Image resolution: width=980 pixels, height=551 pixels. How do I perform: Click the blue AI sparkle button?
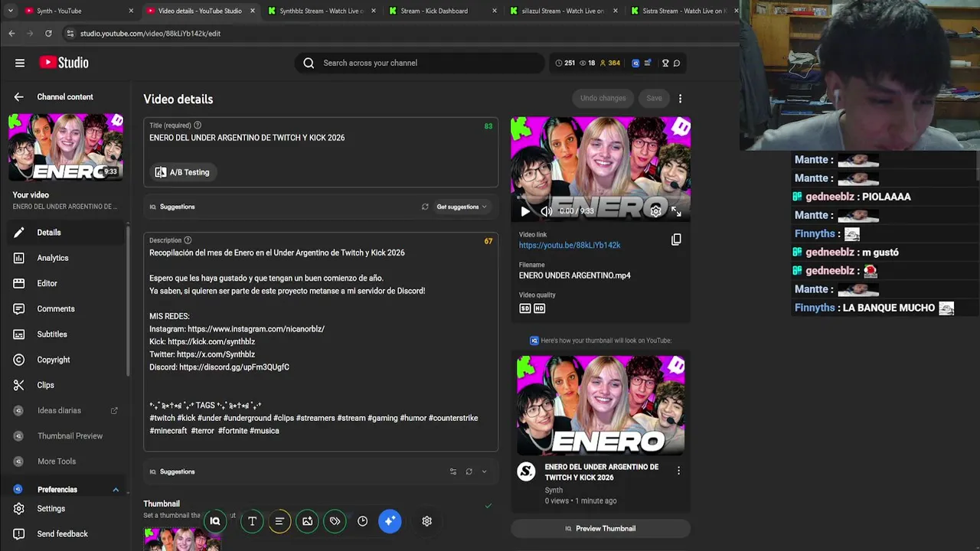coord(390,521)
